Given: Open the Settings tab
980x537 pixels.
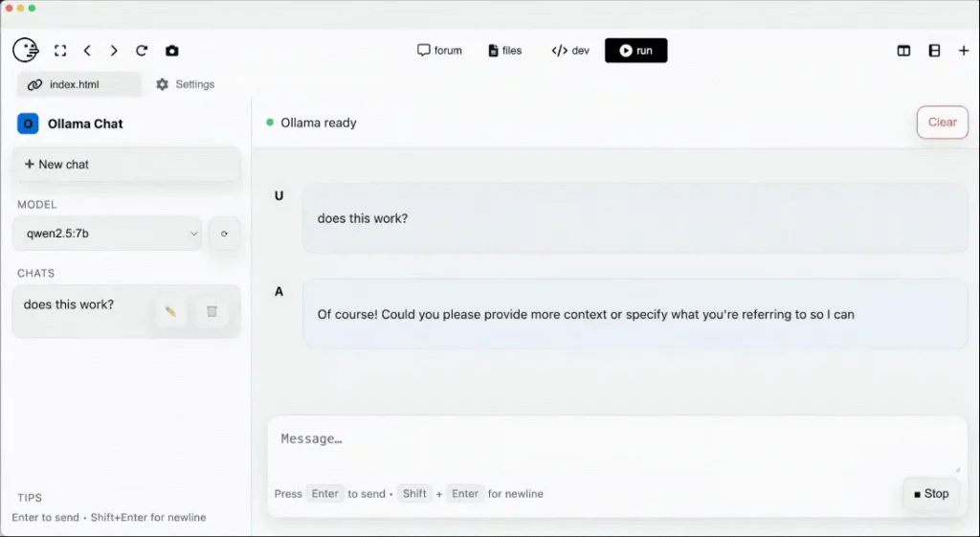Looking at the screenshot, I should point(185,84).
